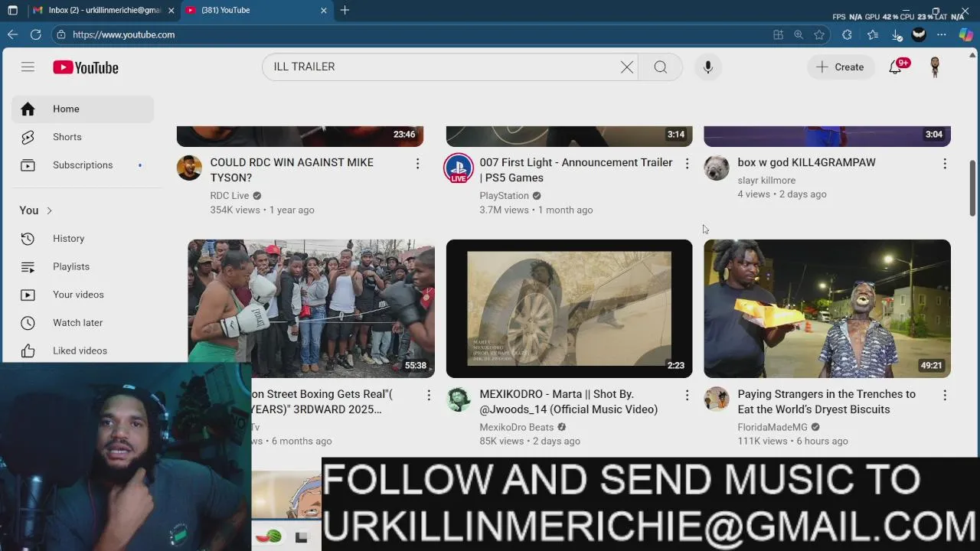Bookmark the page with the star icon
Viewport: 980px width, 551px height.
(x=819, y=34)
